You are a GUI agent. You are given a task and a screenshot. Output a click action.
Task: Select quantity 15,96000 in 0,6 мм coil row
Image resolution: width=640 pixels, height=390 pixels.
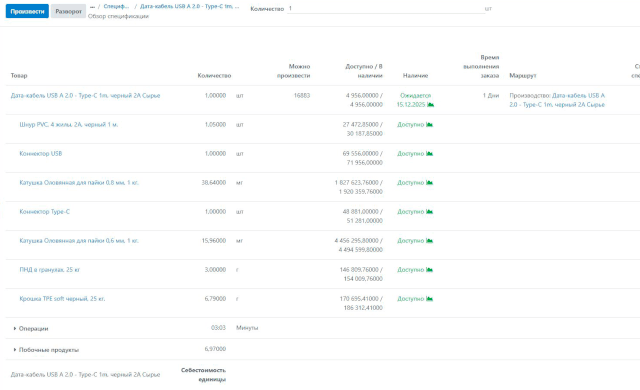[214, 240]
